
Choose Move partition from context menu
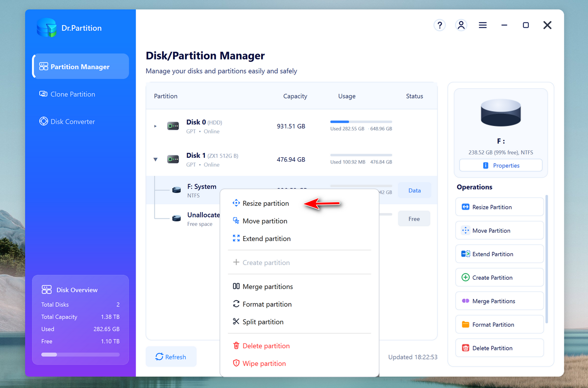[299, 221]
